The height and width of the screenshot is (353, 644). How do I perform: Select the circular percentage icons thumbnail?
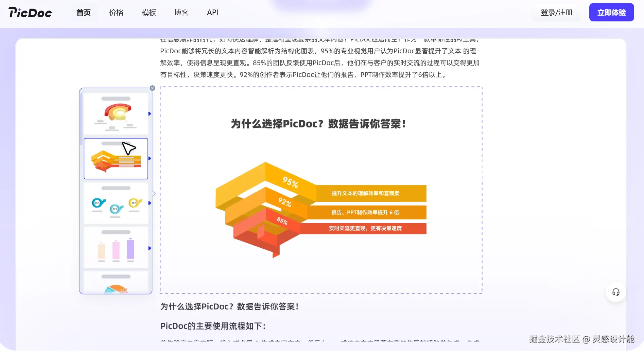click(x=116, y=203)
